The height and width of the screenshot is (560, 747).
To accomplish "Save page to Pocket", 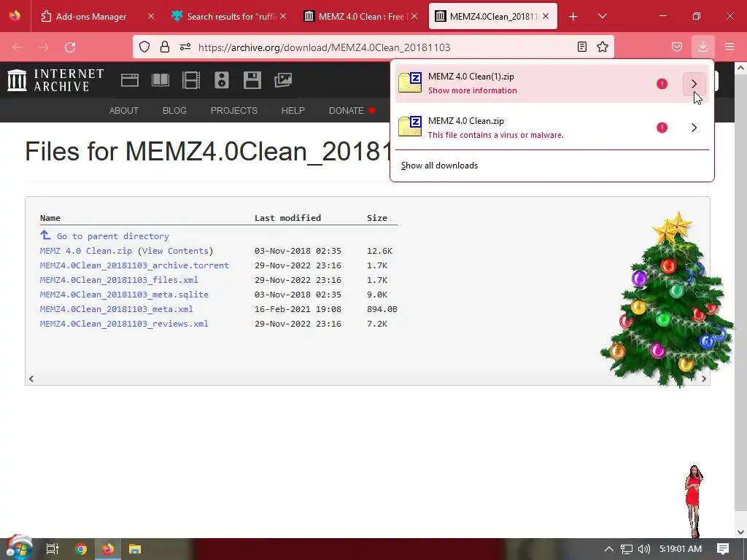I will pyautogui.click(x=677, y=47).
